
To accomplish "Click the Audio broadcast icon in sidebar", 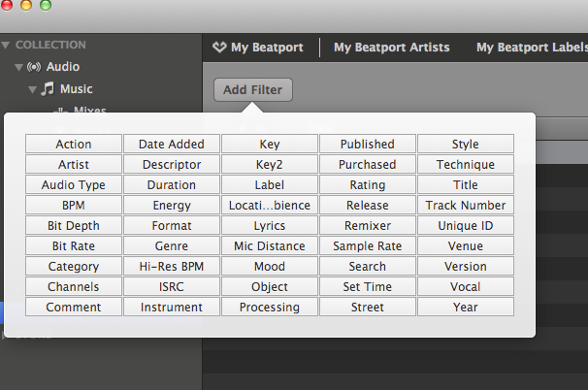I will (34, 67).
